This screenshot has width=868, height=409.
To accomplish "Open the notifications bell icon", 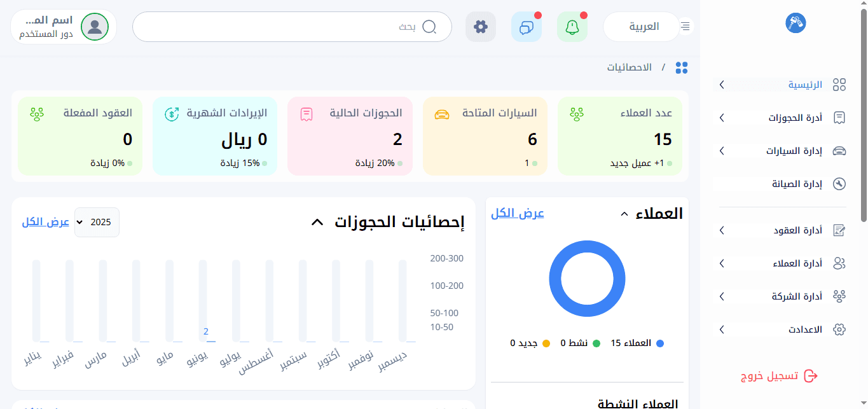I will point(572,27).
